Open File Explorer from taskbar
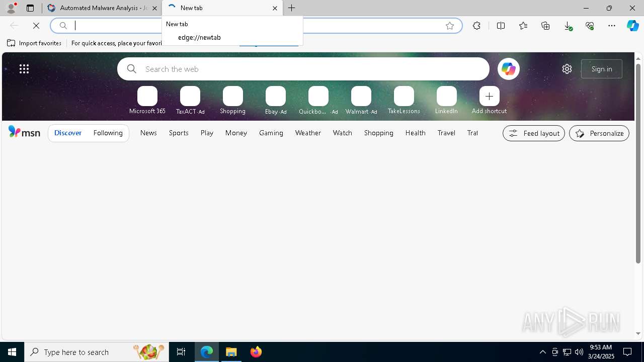This screenshot has height=362, width=644. [231, 352]
